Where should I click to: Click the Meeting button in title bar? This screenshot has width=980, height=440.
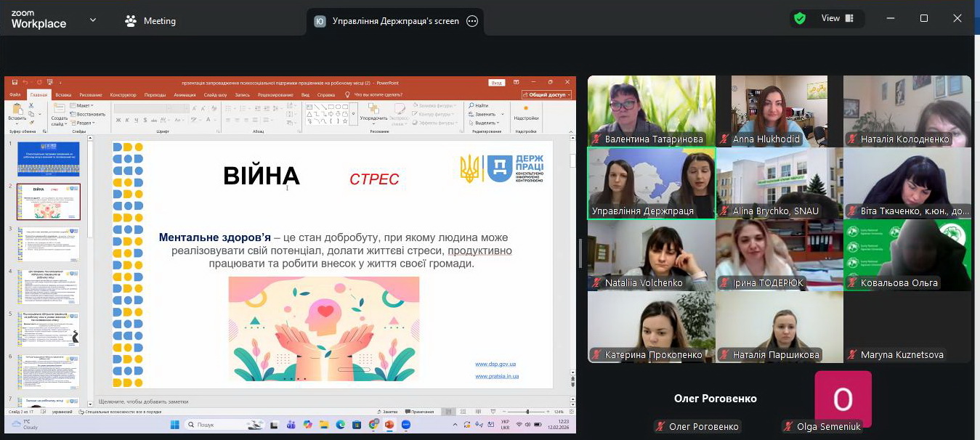150,21
